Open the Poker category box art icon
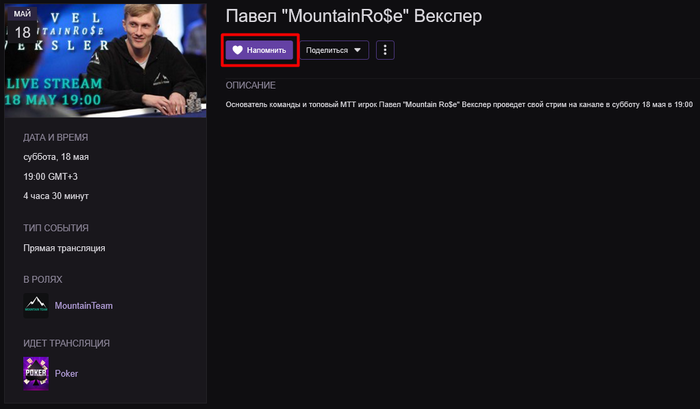Viewport: 700px width, 409px height. tap(36, 373)
